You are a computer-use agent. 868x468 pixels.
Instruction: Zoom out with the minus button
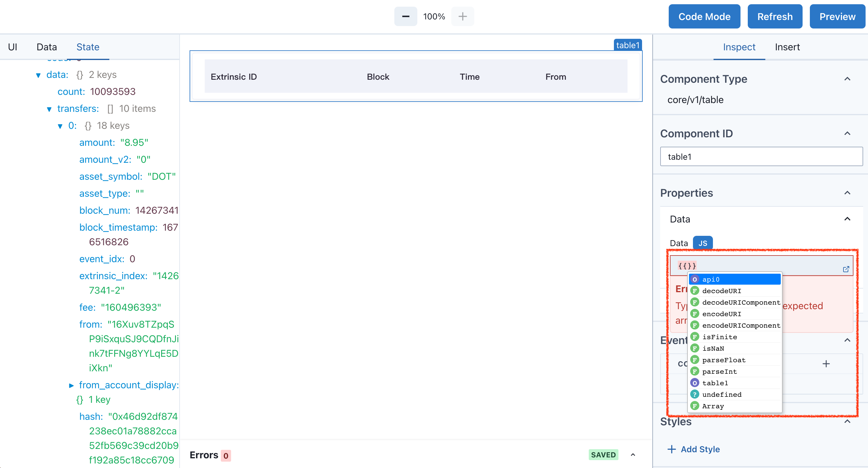pos(405,17)
